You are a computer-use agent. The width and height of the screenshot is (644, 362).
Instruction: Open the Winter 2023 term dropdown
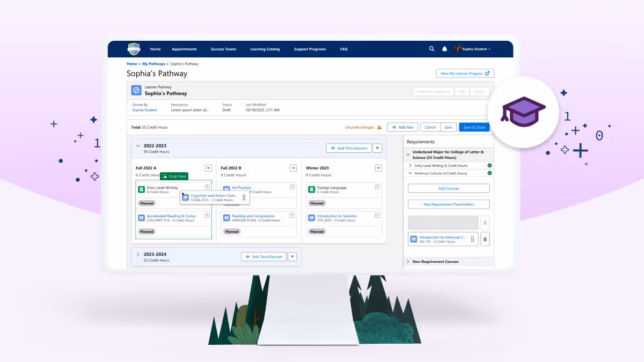pyautogui.click(x=378, y=168)
